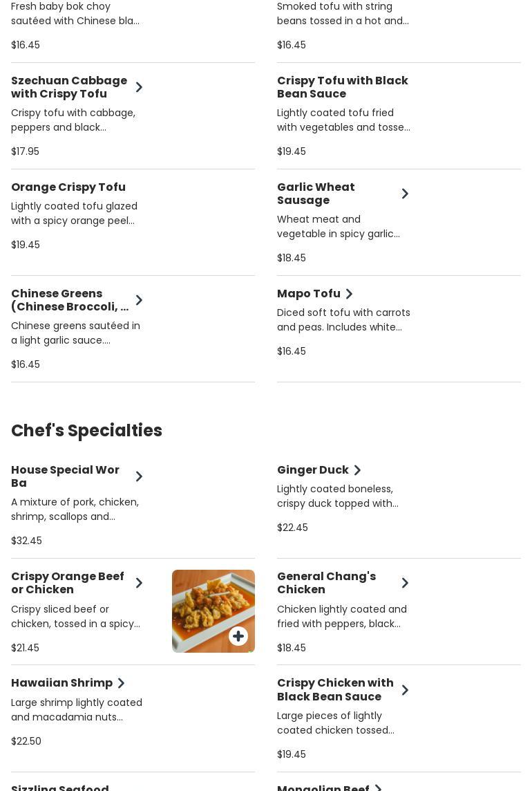Click chevron beside Garlic Wheat Sausage

coord(405,194)
